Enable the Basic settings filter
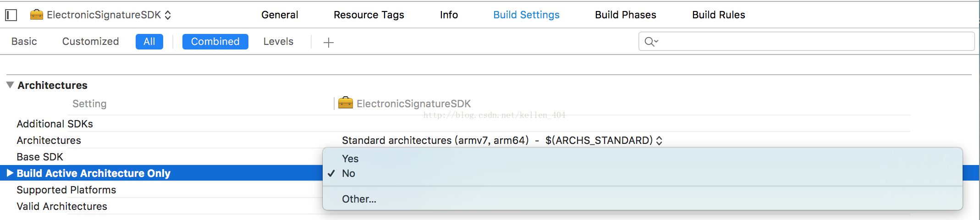 [x=24, y=41]
